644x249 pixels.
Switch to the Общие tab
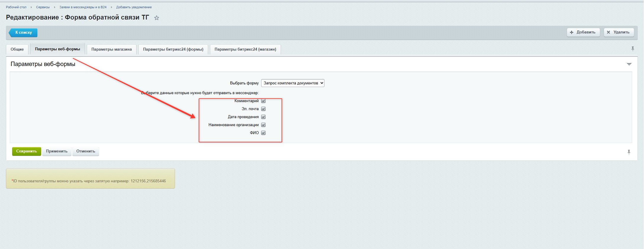point(17,49)
